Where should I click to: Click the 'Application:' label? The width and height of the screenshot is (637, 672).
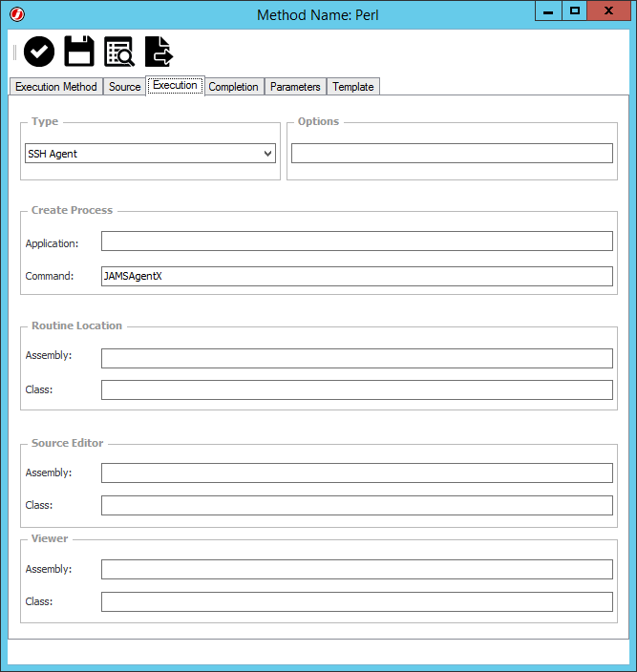(x=52, y=243)
